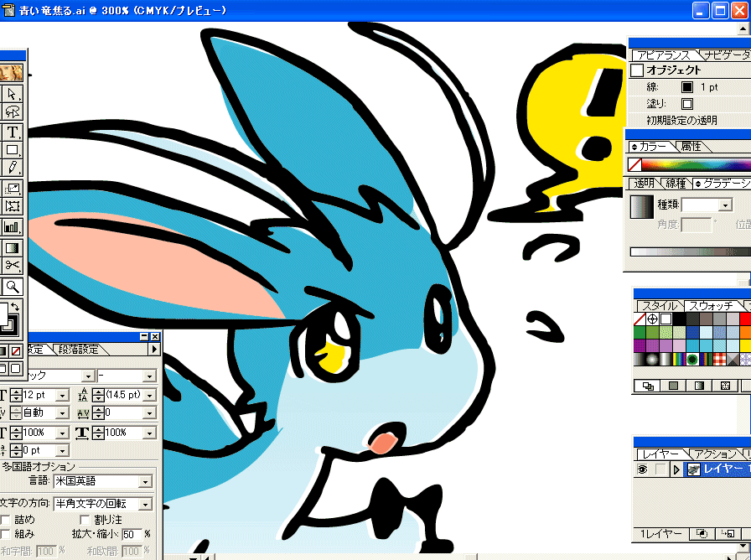Pick a color from the spectrum bar

[697, 165]
